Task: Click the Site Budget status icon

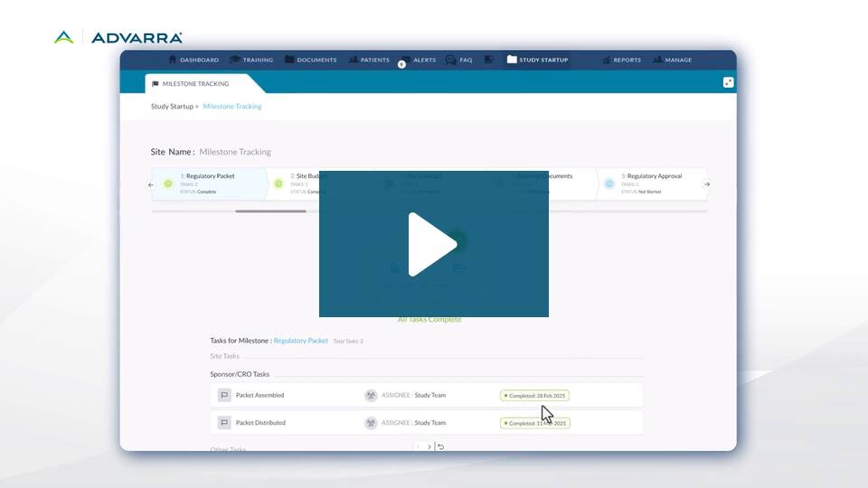Action: pos(278,183)
